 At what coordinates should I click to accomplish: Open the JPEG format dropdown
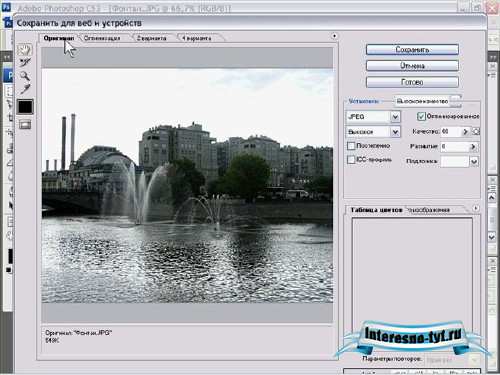[x=373, y=117]
